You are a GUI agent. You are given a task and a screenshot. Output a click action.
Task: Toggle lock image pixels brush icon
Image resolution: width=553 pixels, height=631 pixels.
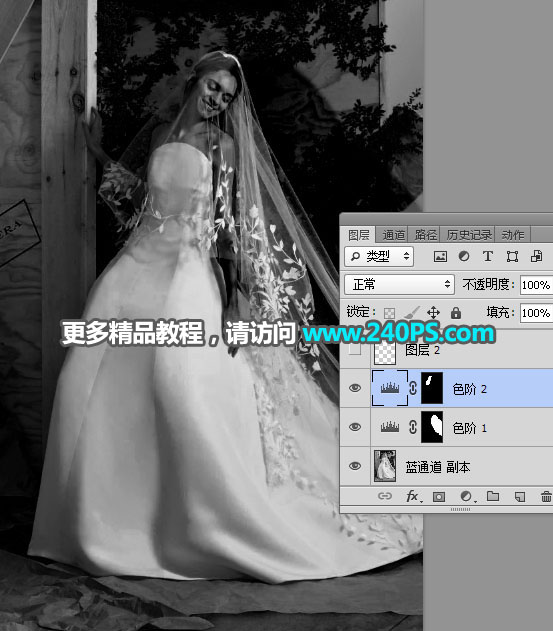click(411, 312)
